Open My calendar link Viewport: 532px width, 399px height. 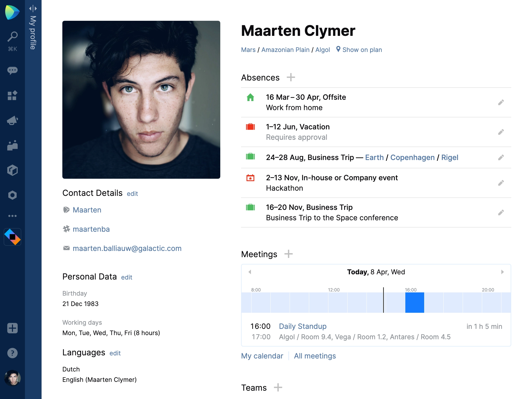pos(262,356)
